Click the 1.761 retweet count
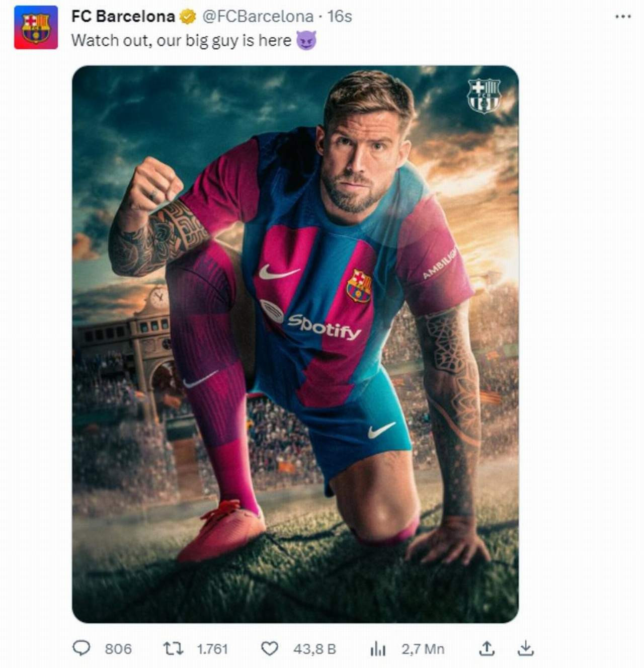The width and height of the screenshot is (644, 668). [212, 649]
